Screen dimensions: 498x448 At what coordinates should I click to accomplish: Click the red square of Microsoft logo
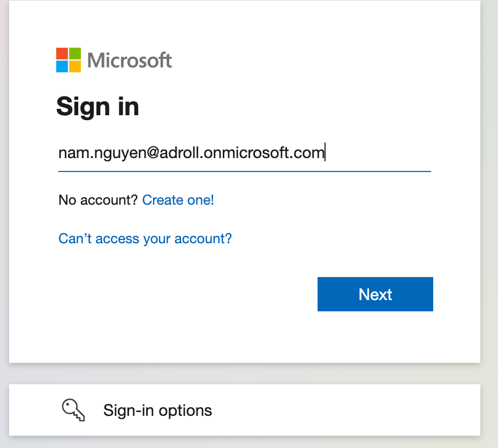[62, 54]
